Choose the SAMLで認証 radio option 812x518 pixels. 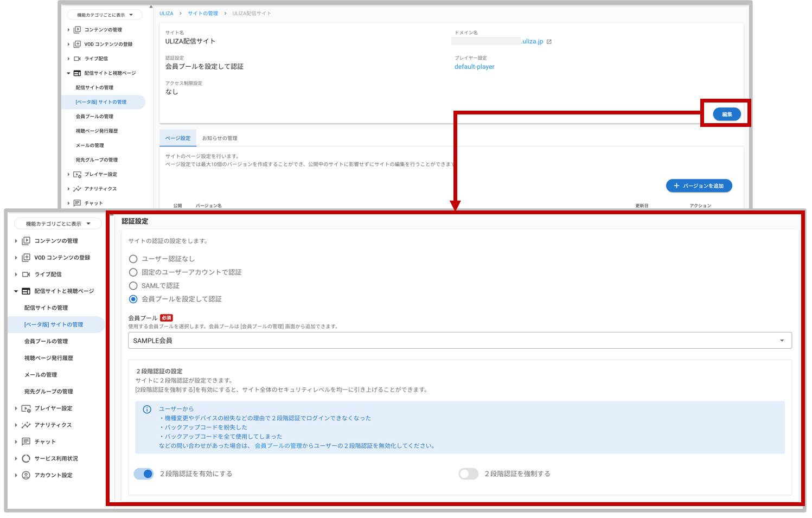(x=133, y=286)
